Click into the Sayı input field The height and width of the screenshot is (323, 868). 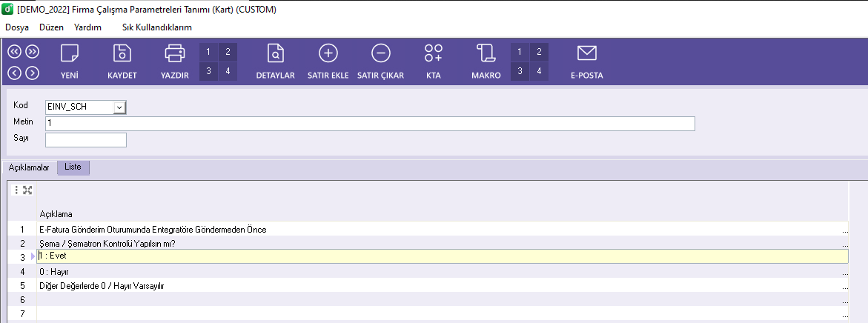pos(86,140)
